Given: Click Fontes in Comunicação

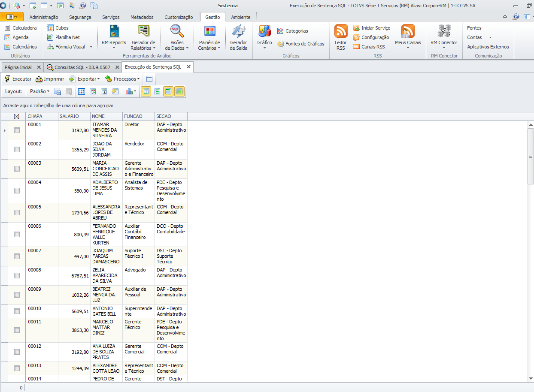Looking at the screenshot, I should click(474, 28).
